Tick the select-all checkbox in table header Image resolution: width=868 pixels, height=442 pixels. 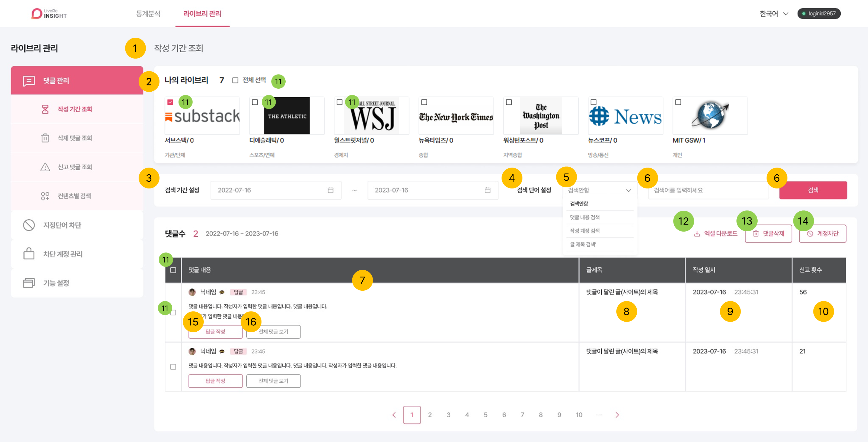click(173, 270)
